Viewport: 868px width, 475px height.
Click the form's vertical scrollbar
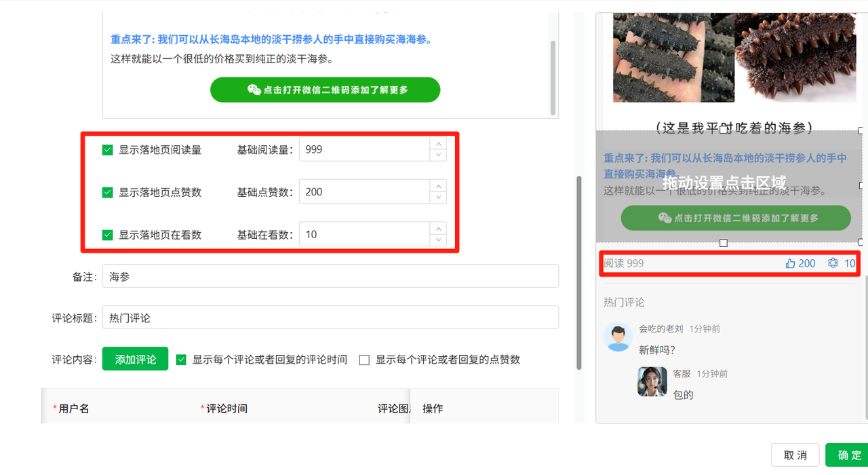[x=578, y=271]
